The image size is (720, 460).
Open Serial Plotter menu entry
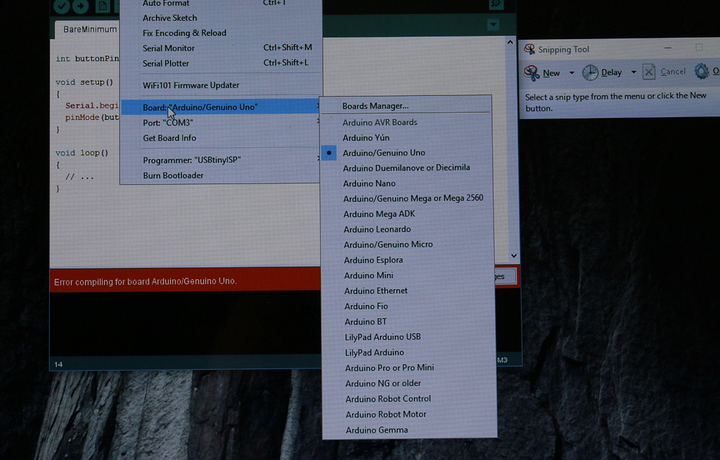165,63
